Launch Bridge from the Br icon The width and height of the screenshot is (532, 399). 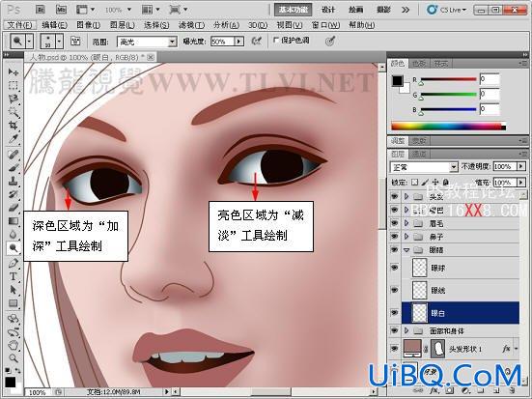(x=41, y=10)
